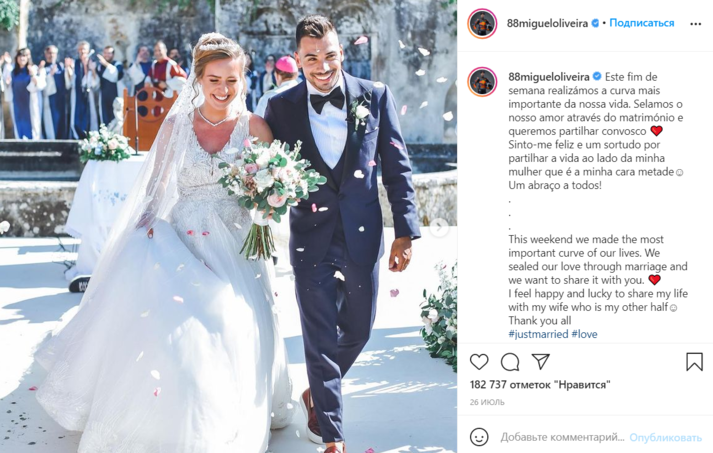Open the three-dots more options menu
Viewport: 713px width, 453px height.
coord(695,24)
